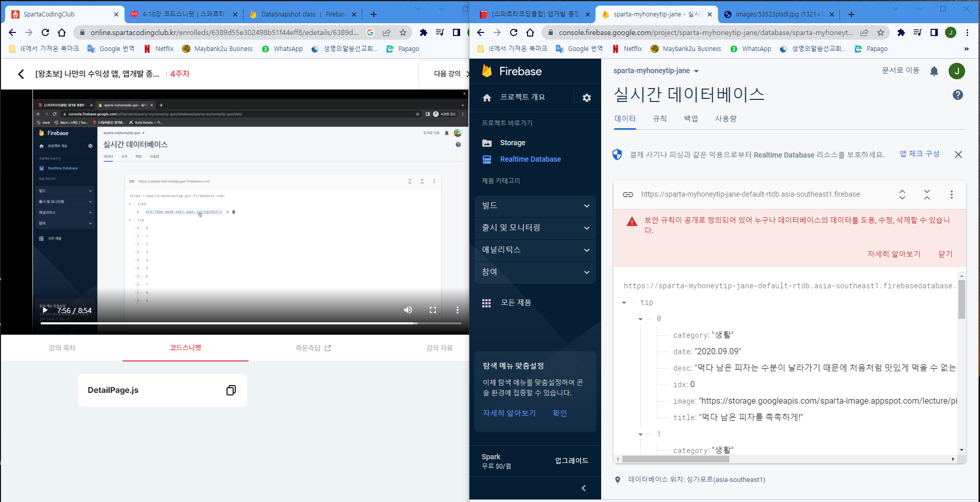Click 자세히 알아보기 in security warning
Viewport: 980px width, 502px height.
tap(894, 254)
